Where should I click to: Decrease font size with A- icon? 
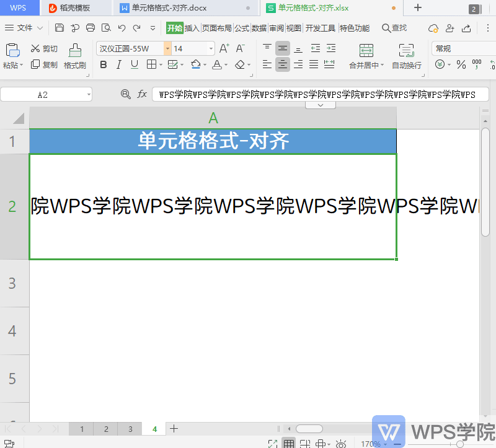click(240, 48)
